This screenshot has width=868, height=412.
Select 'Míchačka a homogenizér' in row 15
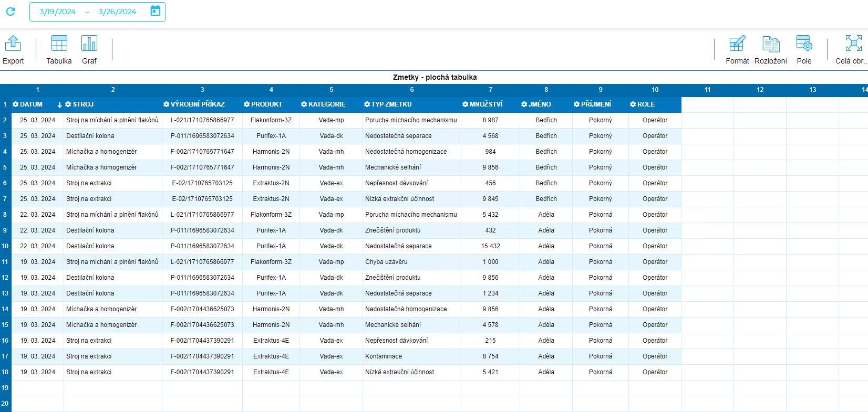click(x=113, y=325)
